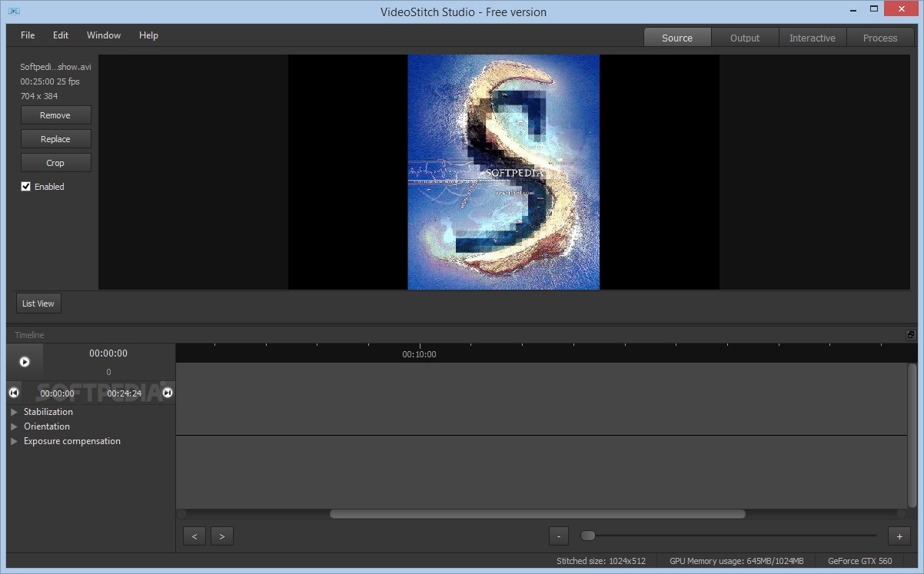924x574 pixels.
Task: Click Stitched size: 1024x512 status
Action: click(x=601, y=561)
